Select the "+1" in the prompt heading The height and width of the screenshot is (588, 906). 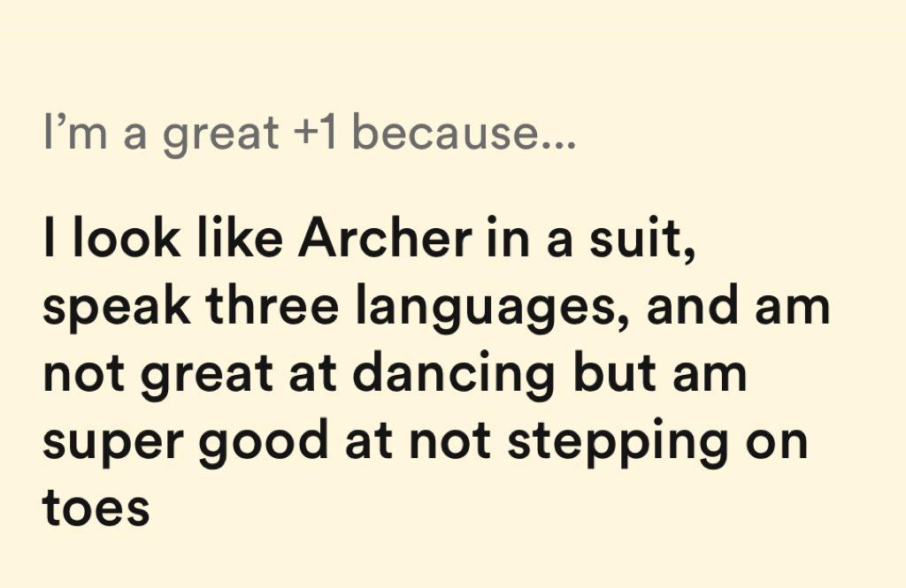314,134
